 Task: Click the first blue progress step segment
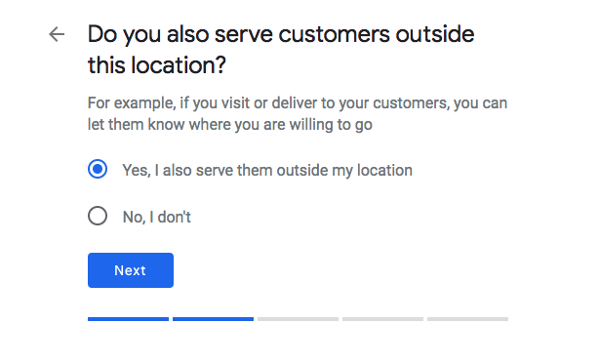click(128, 319)
